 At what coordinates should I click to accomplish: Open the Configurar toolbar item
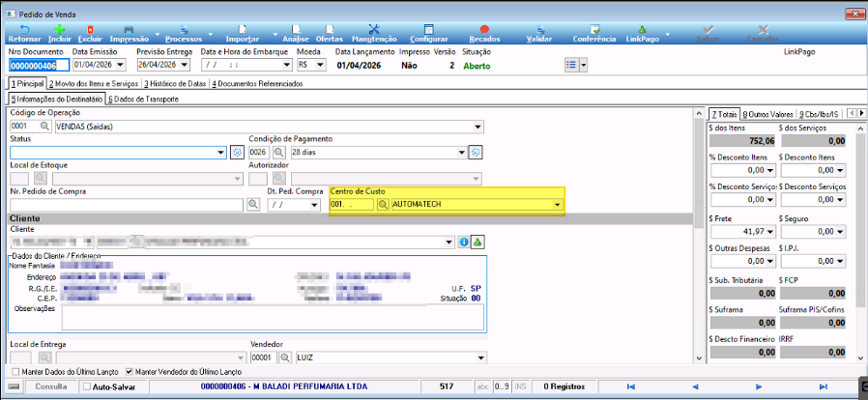tap(429, 34)
